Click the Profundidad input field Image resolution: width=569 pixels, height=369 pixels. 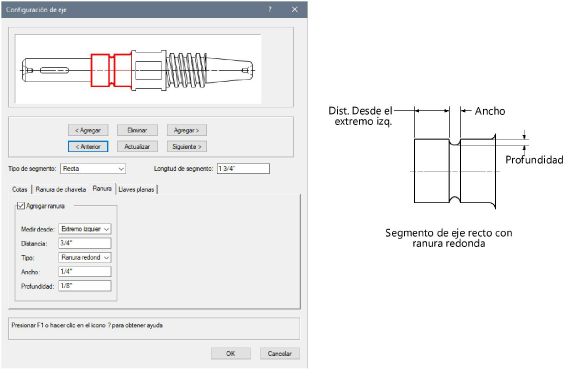point(85,286)
